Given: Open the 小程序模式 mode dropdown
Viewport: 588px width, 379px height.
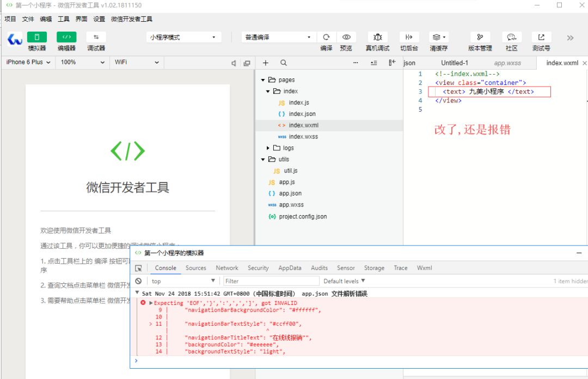Looking at the screenshot, I should [x=183, y=37].
